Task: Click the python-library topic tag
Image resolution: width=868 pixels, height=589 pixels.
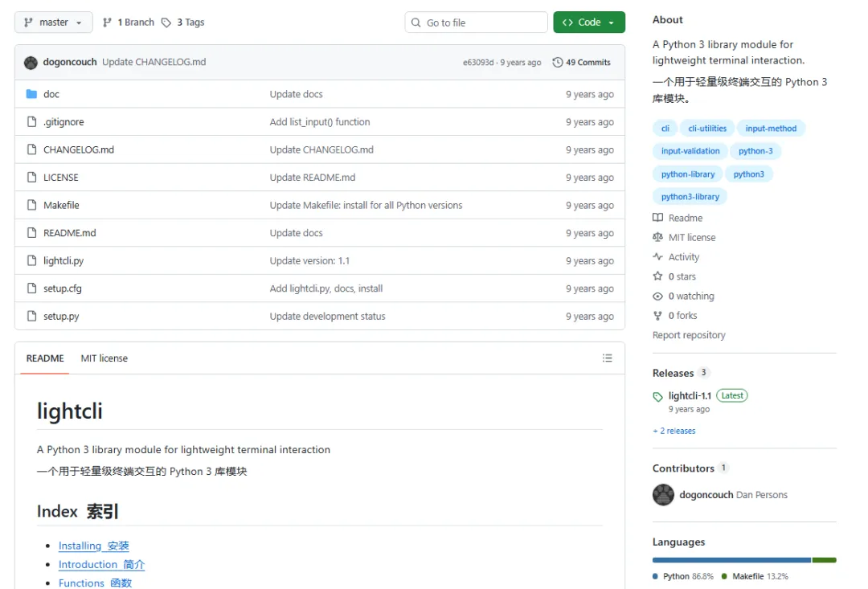Action: tap(687, 174)
